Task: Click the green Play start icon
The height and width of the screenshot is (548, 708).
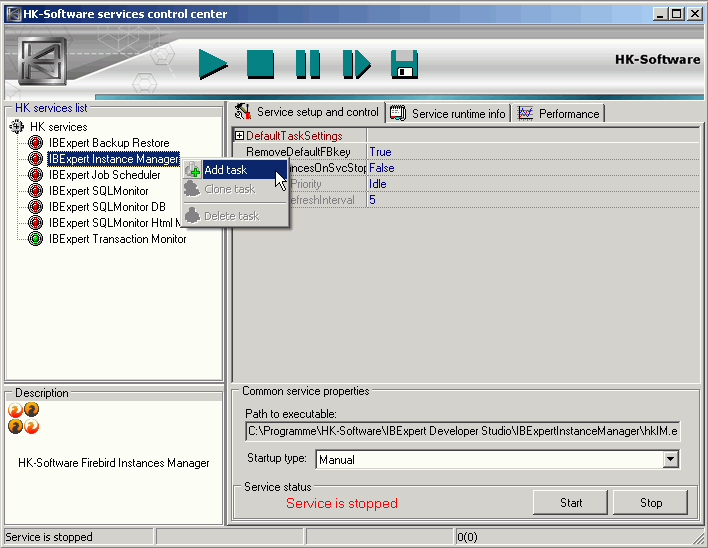Action: pyautogui.click(x=213, y=65)
